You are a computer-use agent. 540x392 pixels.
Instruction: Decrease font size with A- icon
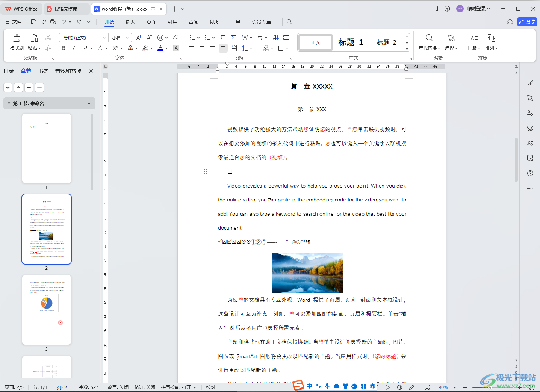coord(149,38)
